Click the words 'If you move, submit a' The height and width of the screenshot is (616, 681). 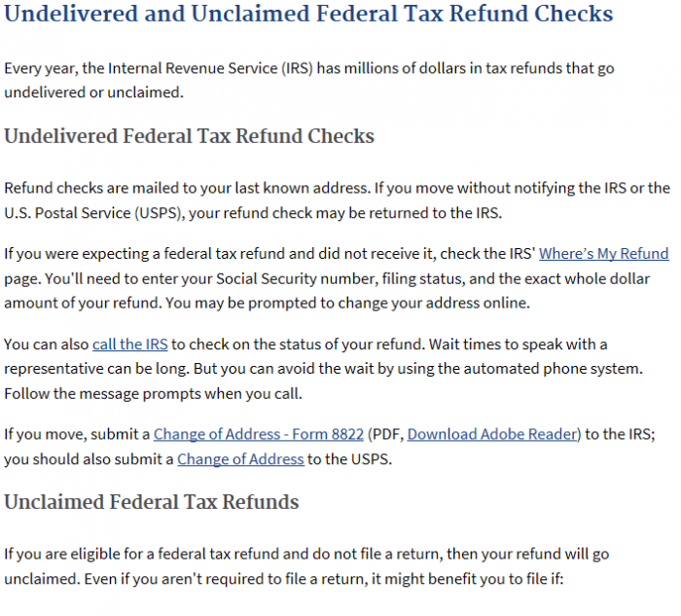[x=77, y=434]
